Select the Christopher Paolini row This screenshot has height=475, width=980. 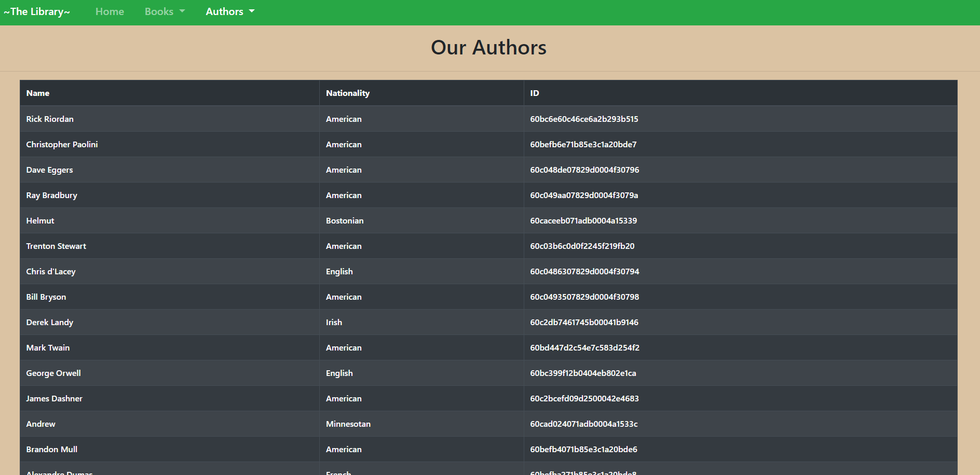tap(62, 144)
